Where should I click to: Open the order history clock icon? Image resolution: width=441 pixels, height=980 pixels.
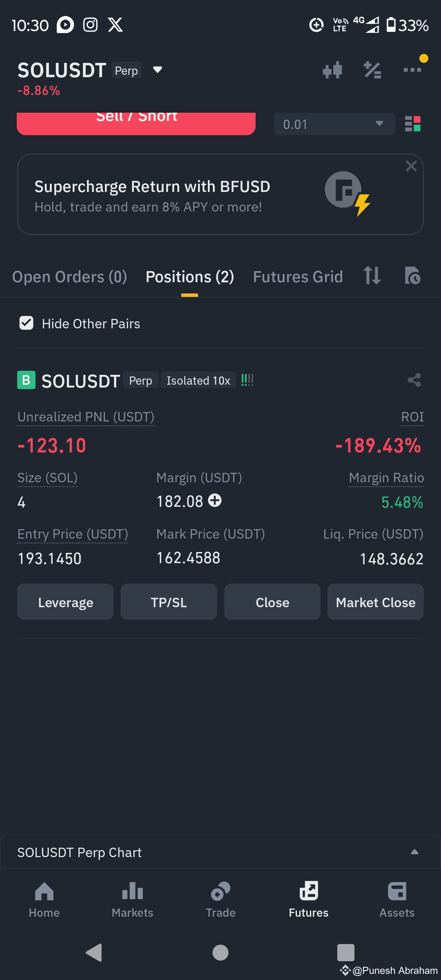[x=412, y=276]
